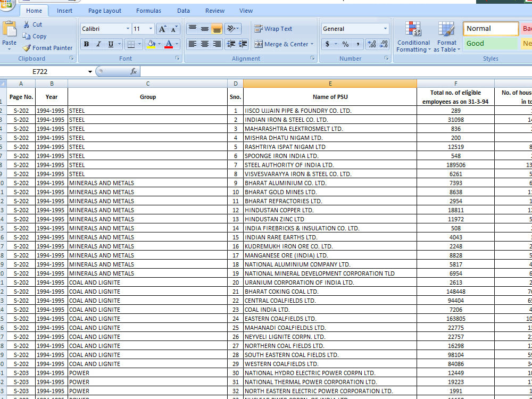Open the Font dialog launcher
Viewport: 532px width, 399px height.
tap(178, 59)
